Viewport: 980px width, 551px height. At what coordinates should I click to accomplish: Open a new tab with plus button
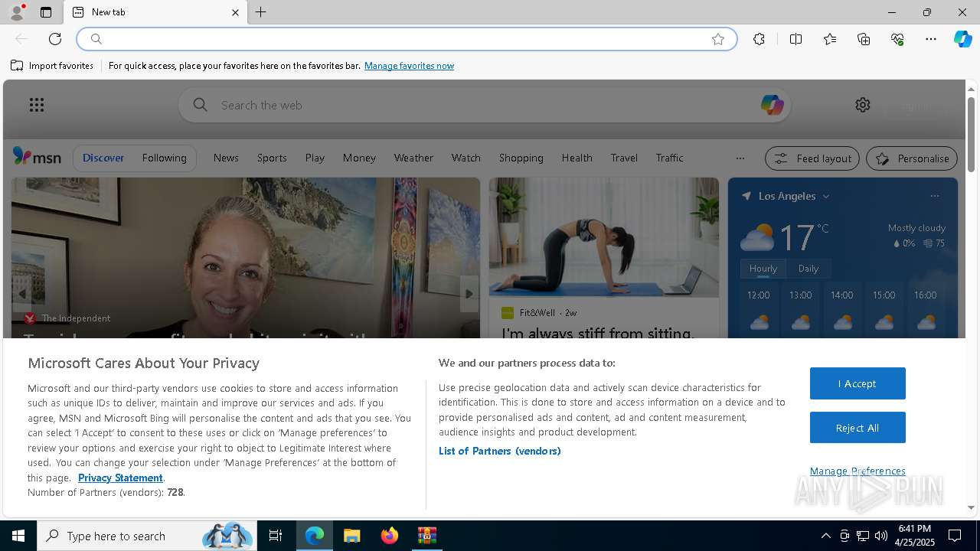tap(261, 12)
